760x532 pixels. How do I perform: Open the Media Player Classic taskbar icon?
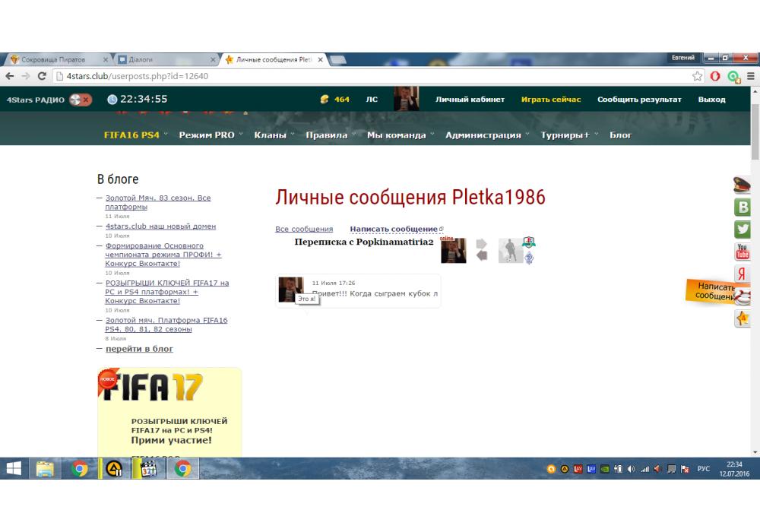coord(149,469)
